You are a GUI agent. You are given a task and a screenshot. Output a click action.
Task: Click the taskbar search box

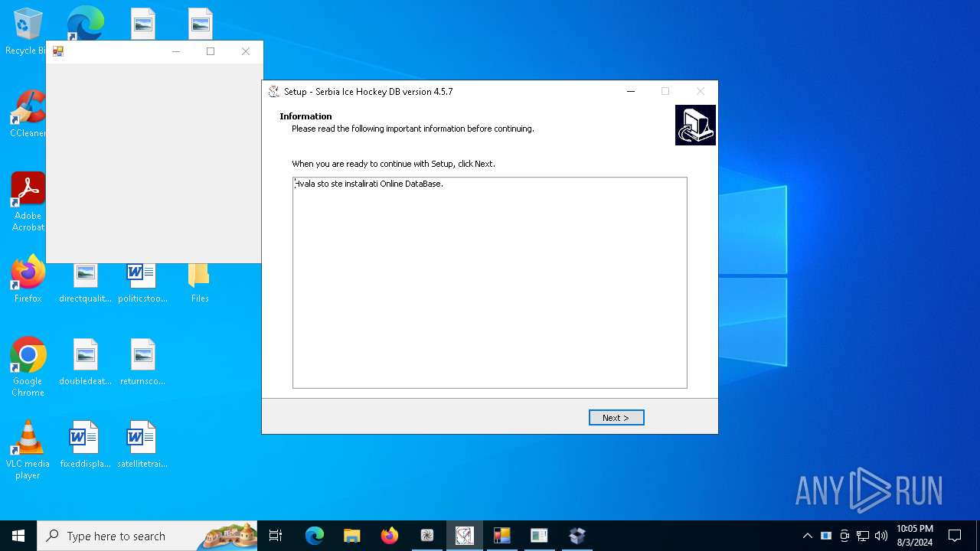tap(147, 536)
